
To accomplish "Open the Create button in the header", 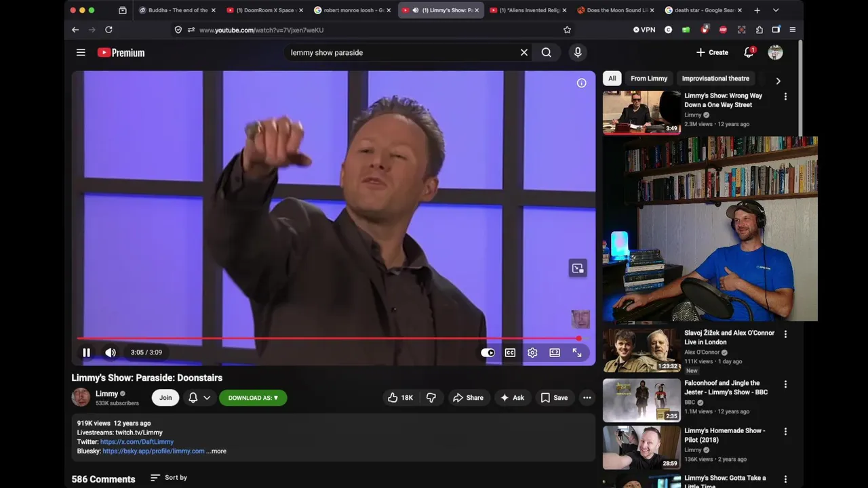I will [712, 52].
